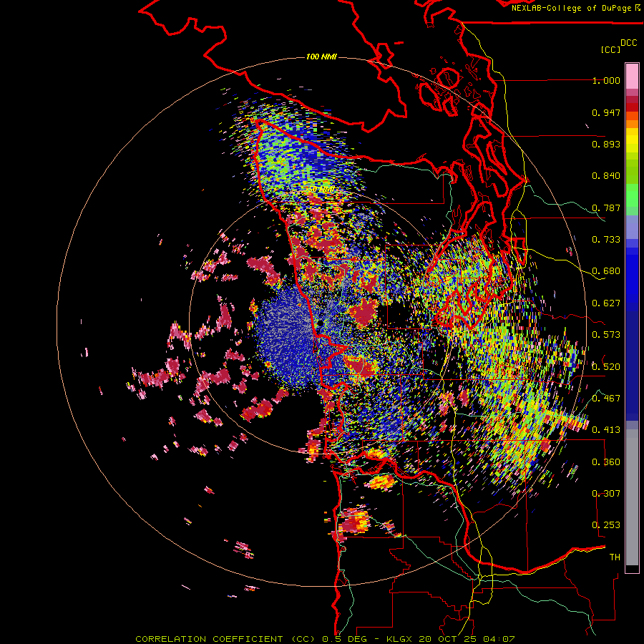Click the black radar site dot at center
Screen dimensions: 644x644
(x=321, y=323)
